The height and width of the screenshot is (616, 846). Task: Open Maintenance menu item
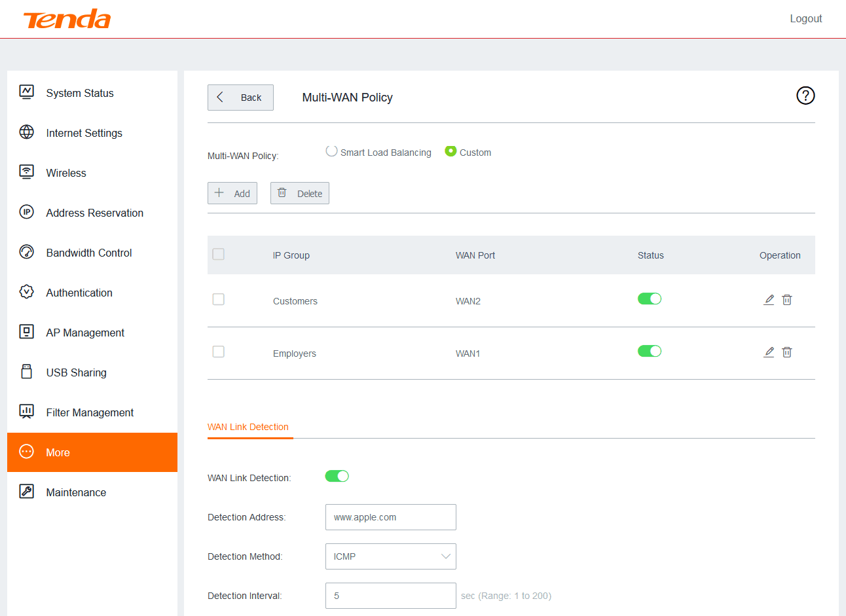tap(92, 492)
